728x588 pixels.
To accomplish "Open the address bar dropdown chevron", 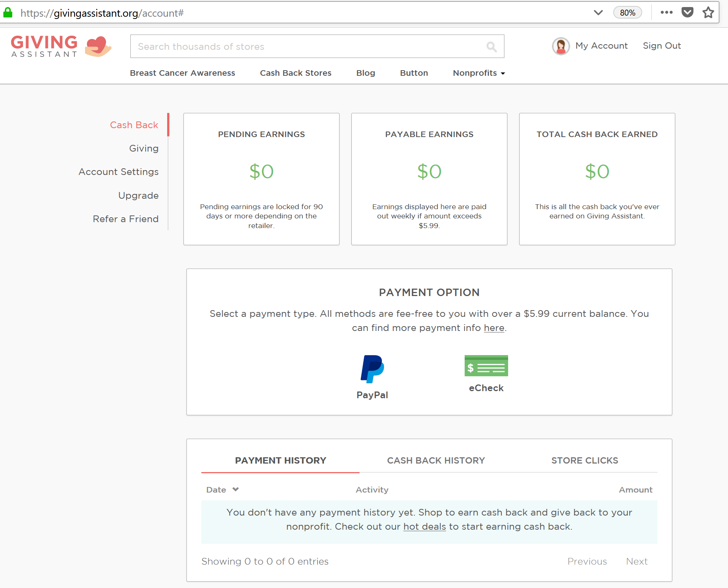I will click(x=598, y=12).
